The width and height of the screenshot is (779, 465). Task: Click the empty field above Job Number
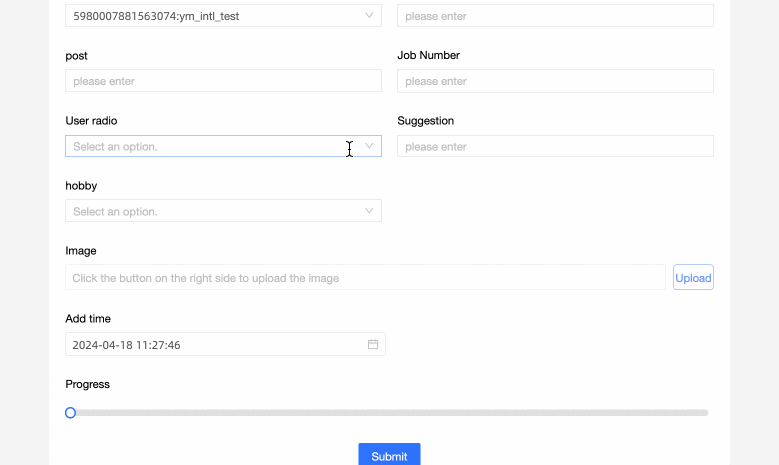(x=555, y=16)
